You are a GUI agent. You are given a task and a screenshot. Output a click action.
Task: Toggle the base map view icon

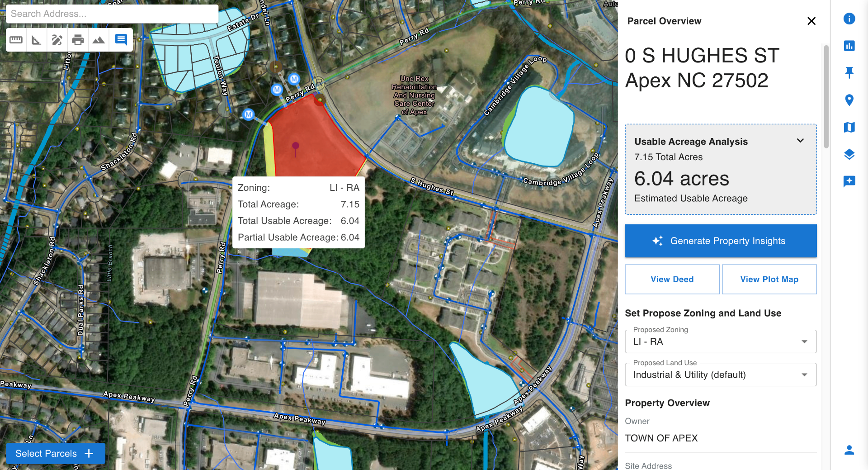[849, 128]
